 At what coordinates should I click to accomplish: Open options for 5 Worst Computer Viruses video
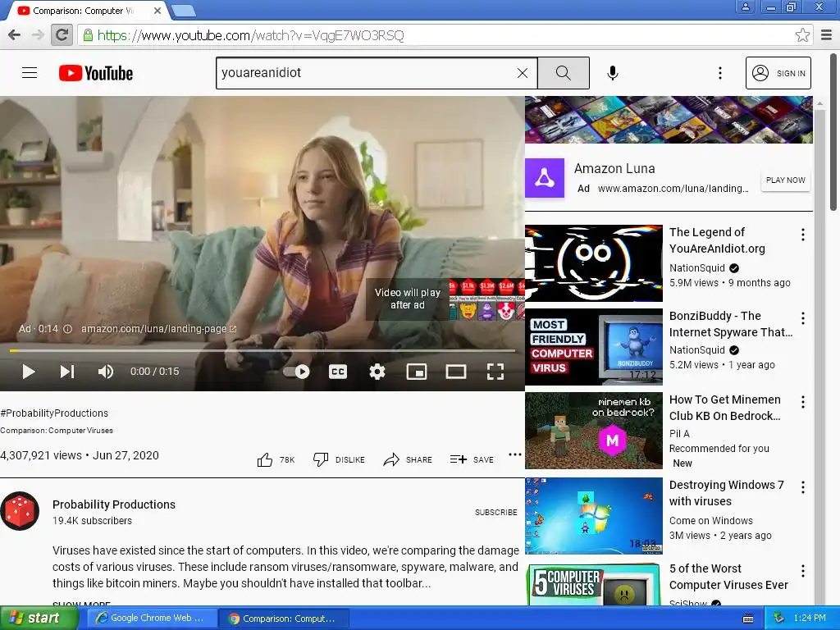[802, 571]
